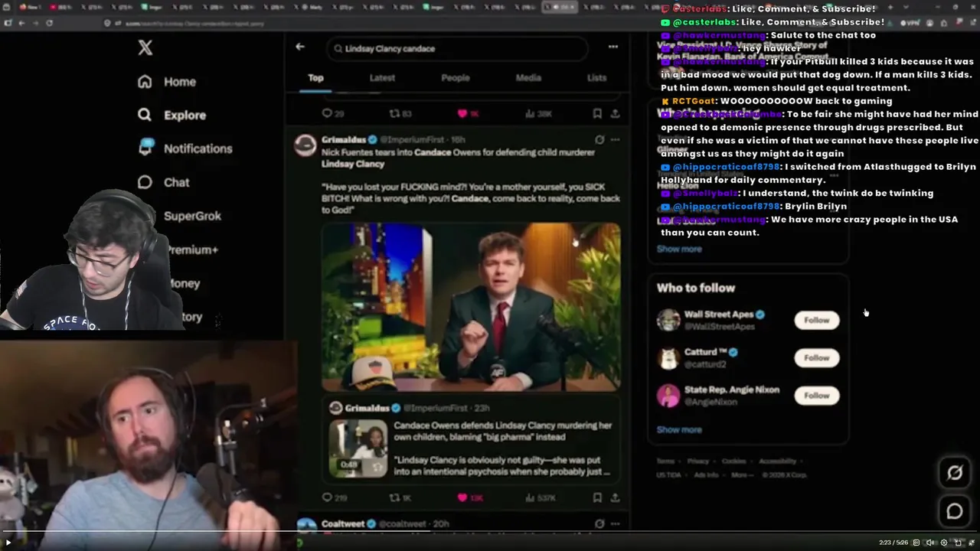The height and width of the screenshot is (551, 980).
Task: Open the search options three-dot menu
Action: click(613, 47)
